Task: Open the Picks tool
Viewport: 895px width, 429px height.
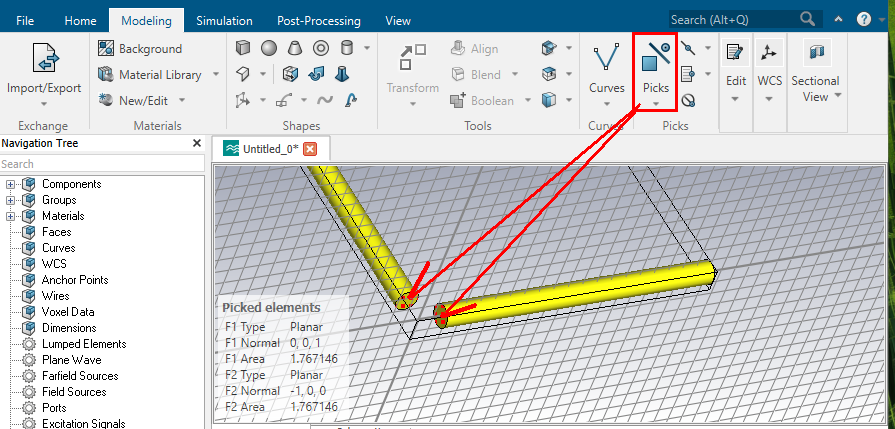Action: click(655, 68)
